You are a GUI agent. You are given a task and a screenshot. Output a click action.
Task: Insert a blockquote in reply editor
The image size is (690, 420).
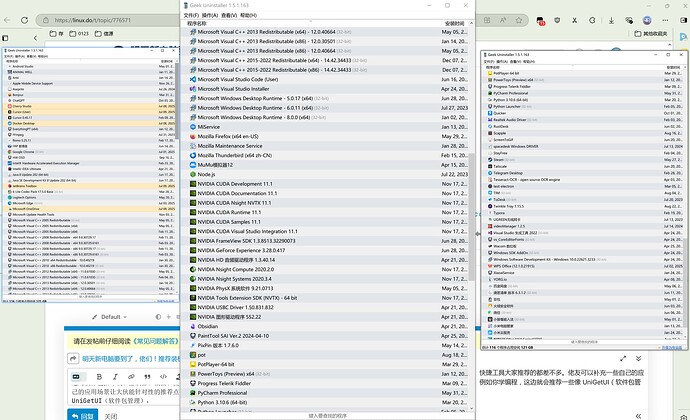click(147, 377)
